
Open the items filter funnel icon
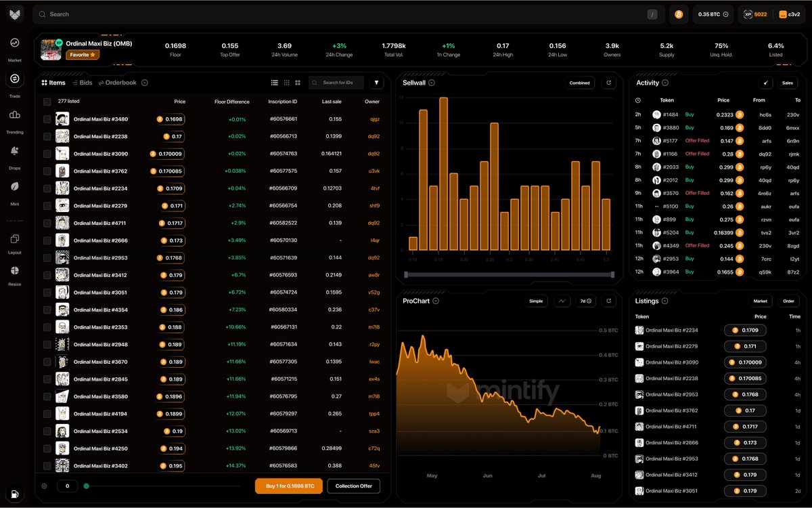(x=378, y=83)
